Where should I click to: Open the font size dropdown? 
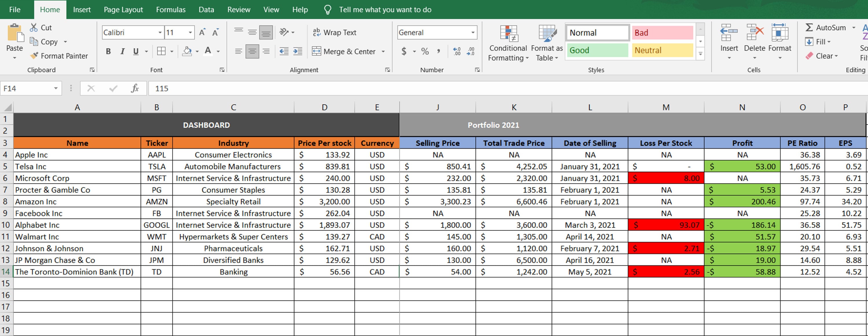click(190, 32)
